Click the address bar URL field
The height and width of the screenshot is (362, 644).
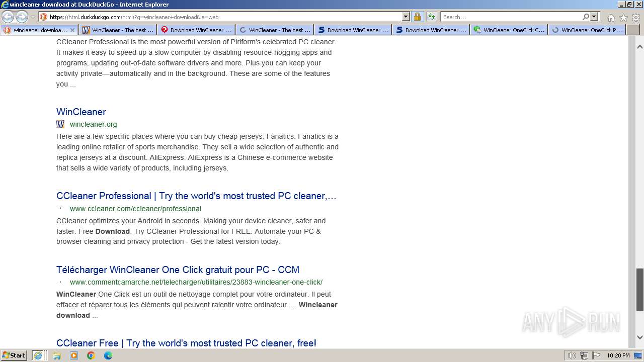pyautogui.click(x=225, y=17)
